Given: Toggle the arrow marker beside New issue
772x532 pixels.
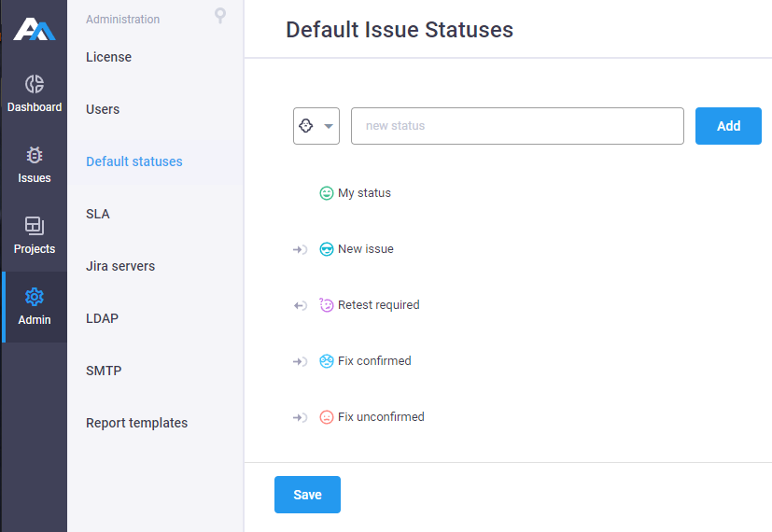Looking at the screenshot, I should 300,249.
